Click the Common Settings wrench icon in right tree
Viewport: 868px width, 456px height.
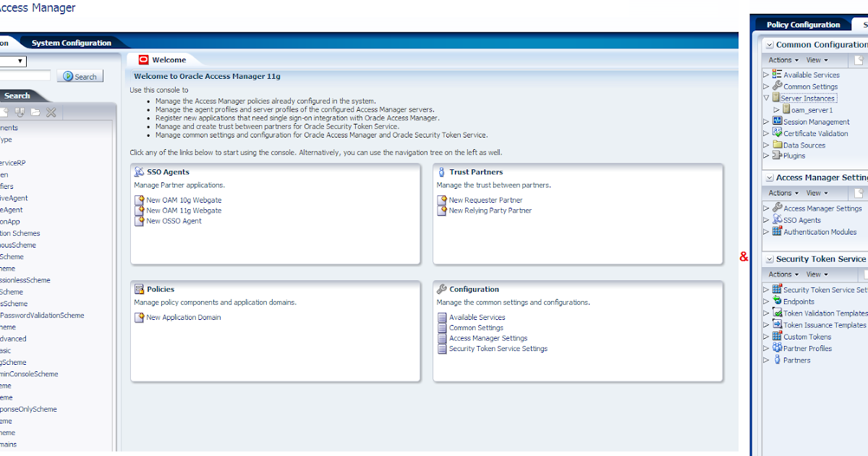tap(777, 86)
